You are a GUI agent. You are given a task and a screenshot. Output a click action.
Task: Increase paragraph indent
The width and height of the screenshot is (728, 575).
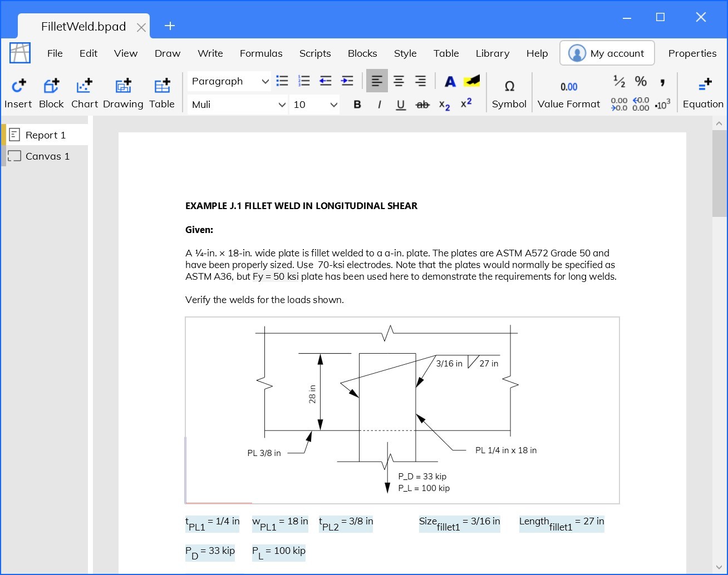click(x=347, y=81)
